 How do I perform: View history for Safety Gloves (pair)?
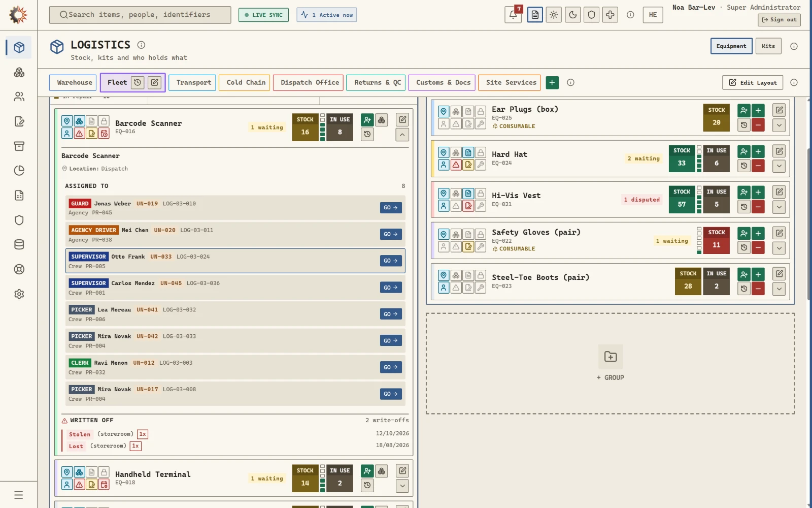[x=744, y=247]
